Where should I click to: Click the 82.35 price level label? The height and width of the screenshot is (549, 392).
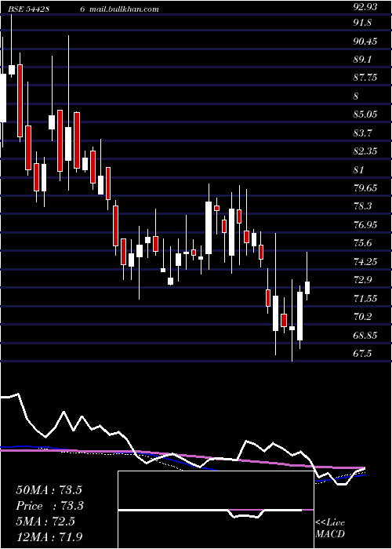tap(366, 151)
